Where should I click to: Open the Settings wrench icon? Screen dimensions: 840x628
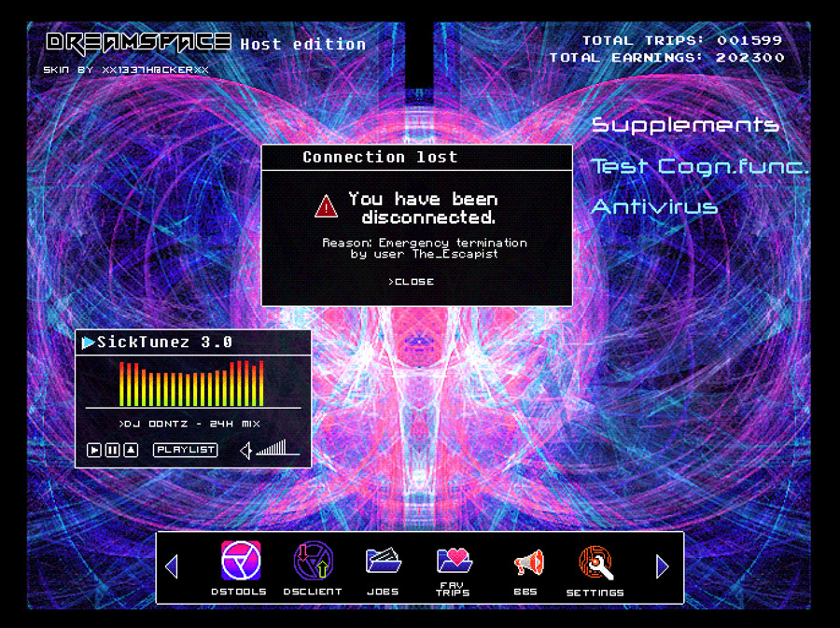point(595,563)
